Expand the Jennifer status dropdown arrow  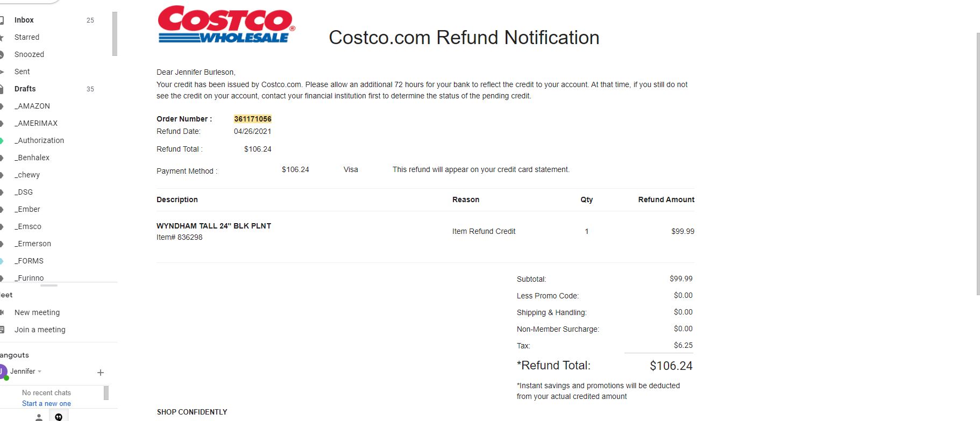pyautogui.click(x=40, y=372)
